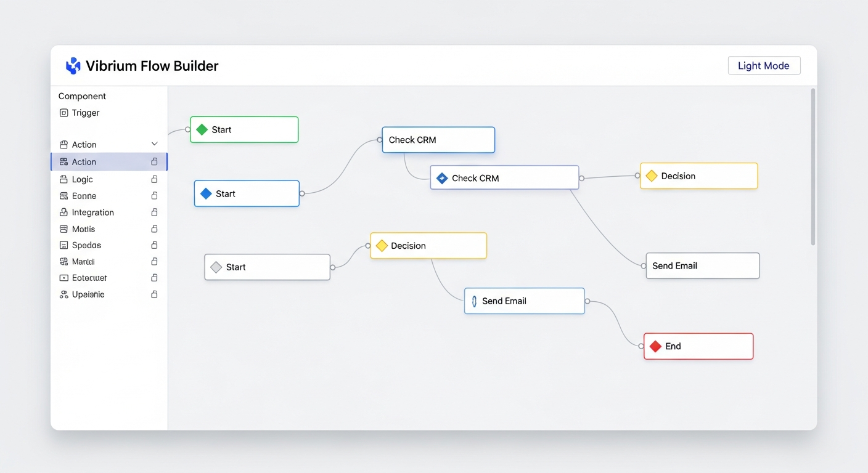
Task: Switch to Light Mode
Action: click(x=764, y=65)
